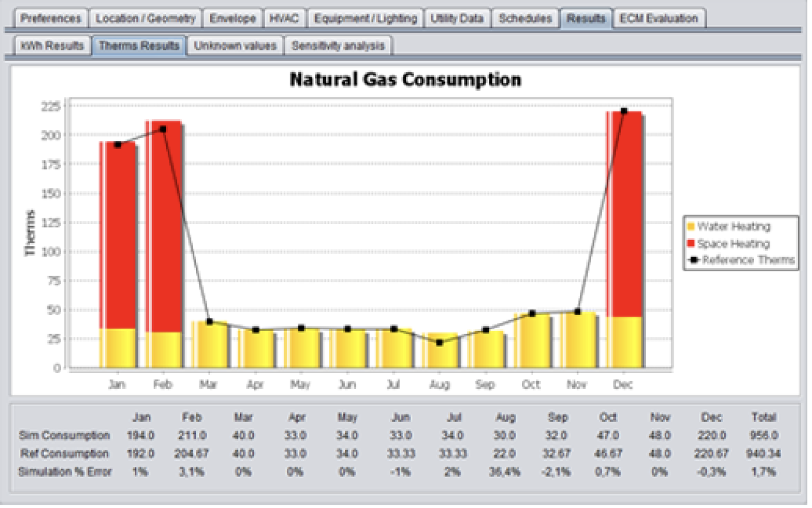Click the Natural Gas Consumption chart title
Image resolution: width=812 pixels, height=508 pixels.
pos(405,80)
